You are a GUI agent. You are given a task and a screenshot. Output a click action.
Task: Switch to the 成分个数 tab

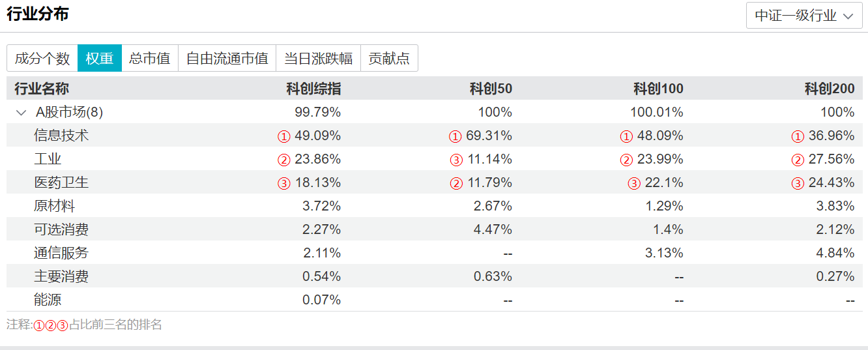click(42, 58)
